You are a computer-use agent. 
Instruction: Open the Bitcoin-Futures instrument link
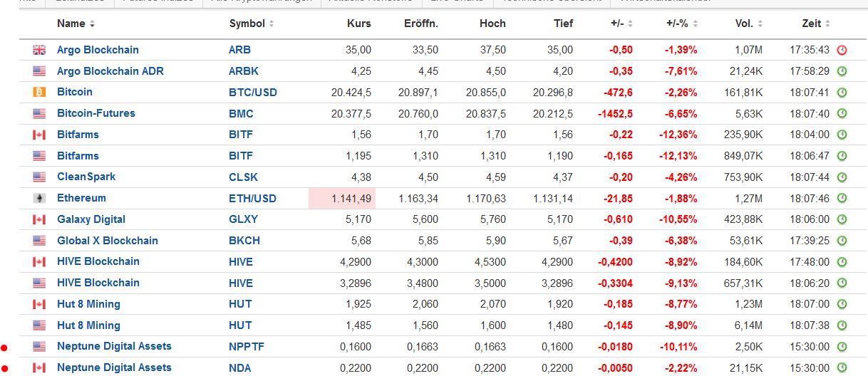(x=95, y=113)
